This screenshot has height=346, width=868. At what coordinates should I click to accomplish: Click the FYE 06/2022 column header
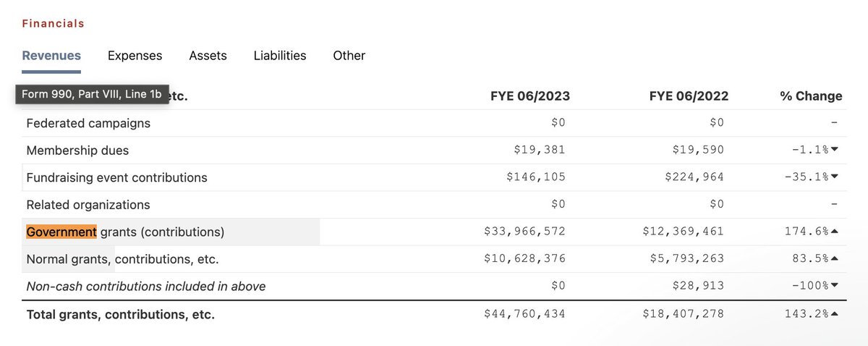pos(689,96)
